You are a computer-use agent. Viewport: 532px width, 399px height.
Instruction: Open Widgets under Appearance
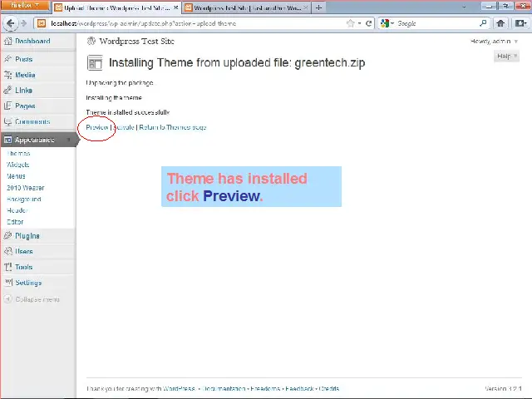[x=18, y=165]
